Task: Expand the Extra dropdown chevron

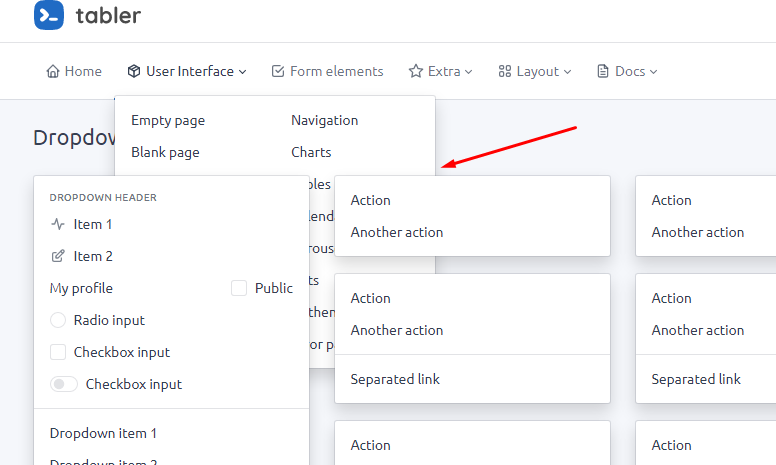Action: [468, 72]
